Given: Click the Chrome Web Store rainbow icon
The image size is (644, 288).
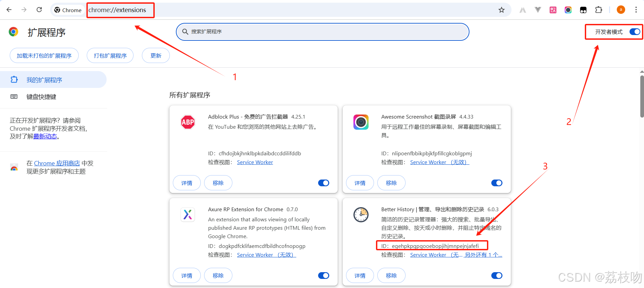Looking at the screenshot, I should pyautogui.click(x=14, y=167).
